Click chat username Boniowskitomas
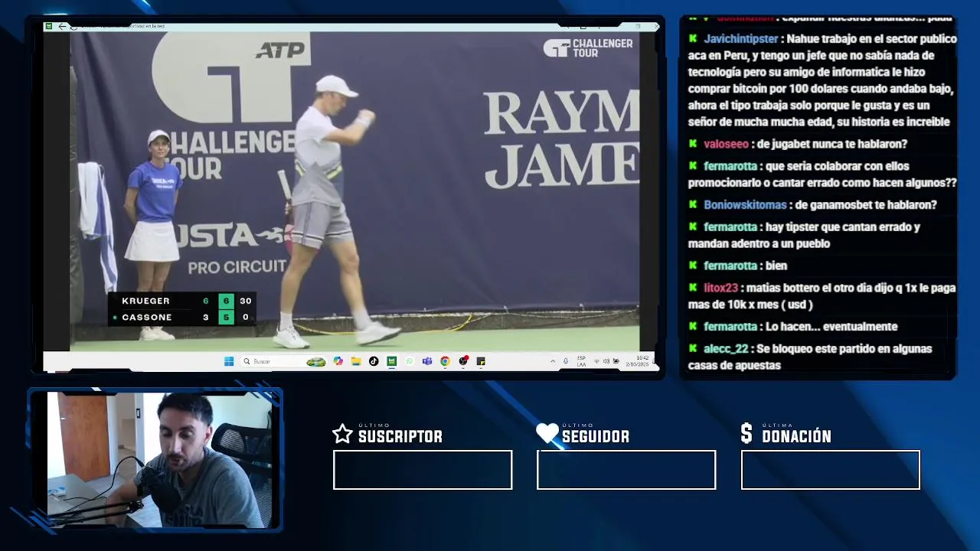This screenshot has width=980, height=551. click(745, 205)
